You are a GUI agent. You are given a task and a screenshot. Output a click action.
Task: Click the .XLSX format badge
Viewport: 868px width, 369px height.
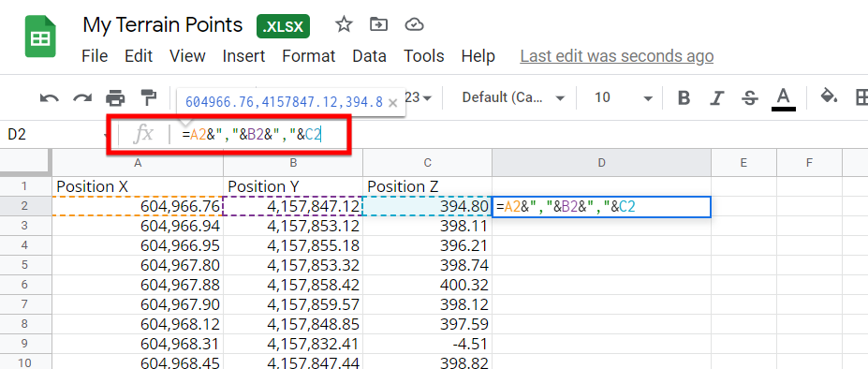(x=283, y=26)
